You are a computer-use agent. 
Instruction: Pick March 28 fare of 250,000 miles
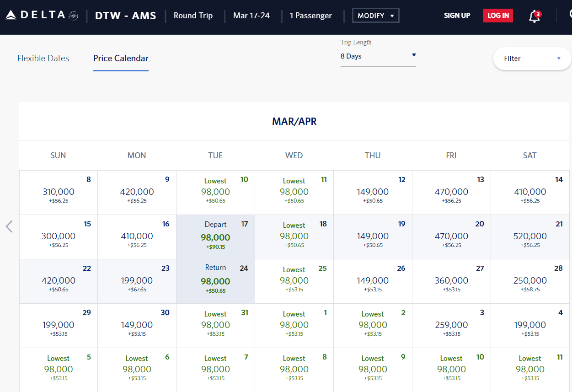(x=530, y=281)
